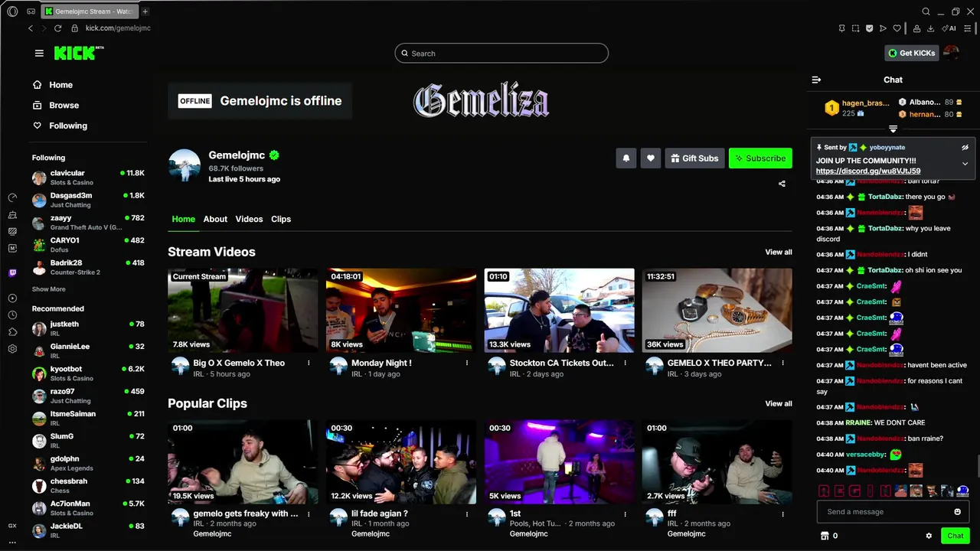980x551 pixels.
Task: Open the ad blocker shield icon
Action: click(x=869, y=28)
